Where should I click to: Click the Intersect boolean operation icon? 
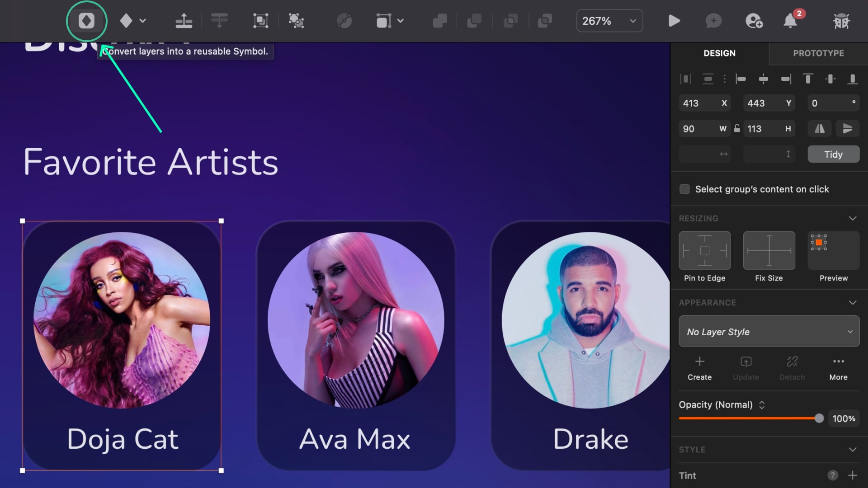510,21
